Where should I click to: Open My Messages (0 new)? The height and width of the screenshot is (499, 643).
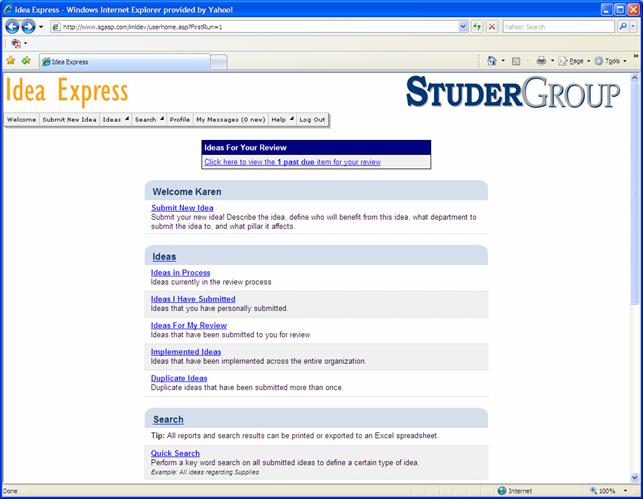tap(230, 119)
